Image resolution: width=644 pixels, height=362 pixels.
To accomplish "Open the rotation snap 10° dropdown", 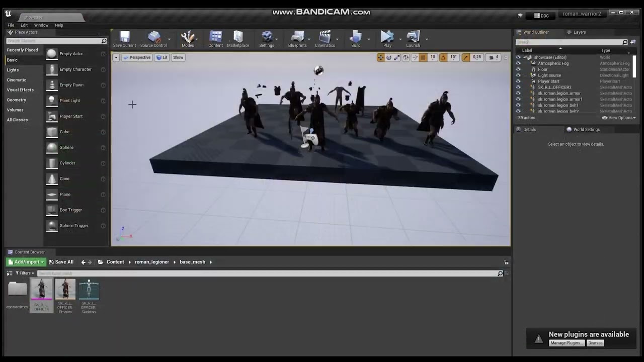I will point(454,57).
